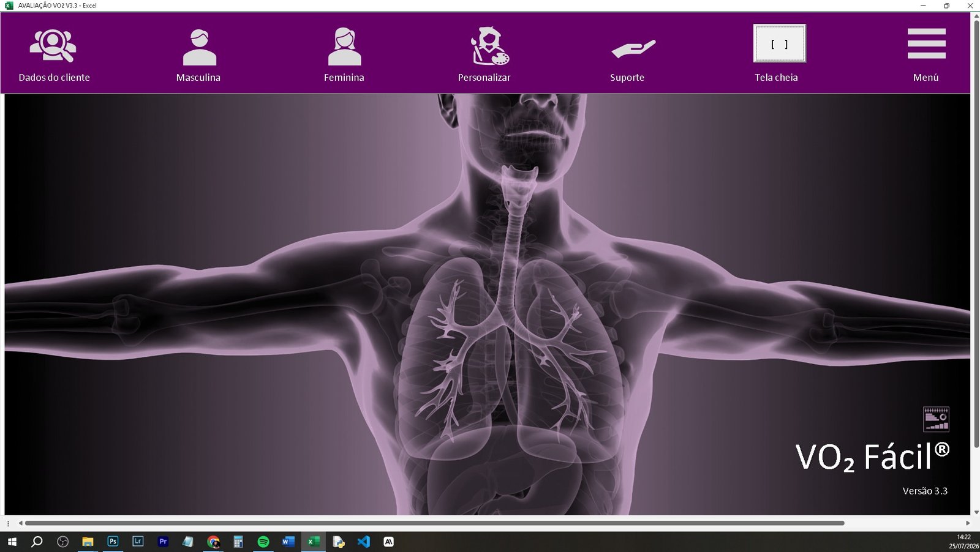
Task: Open the Suporte hand icon
Action: pyautogui.click(x=633, y=49)
